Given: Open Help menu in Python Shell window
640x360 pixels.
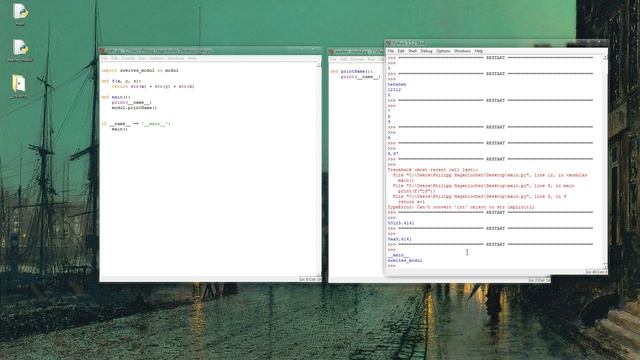Looking at the screenshot, I should coord(479,51).
